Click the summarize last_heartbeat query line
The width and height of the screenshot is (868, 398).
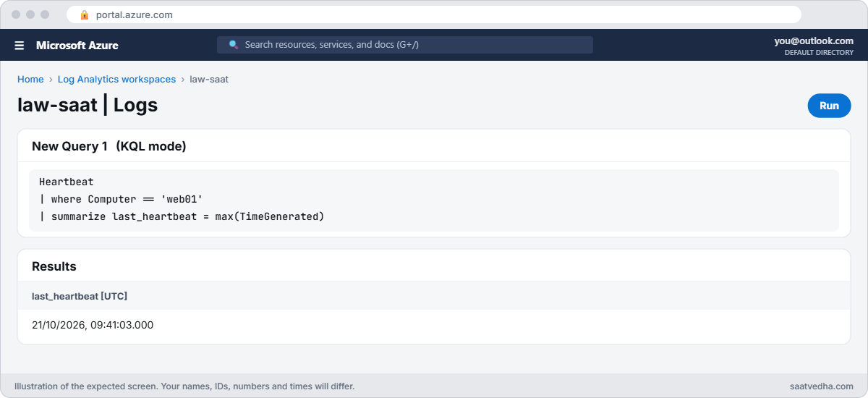click(x=182, y=216)
